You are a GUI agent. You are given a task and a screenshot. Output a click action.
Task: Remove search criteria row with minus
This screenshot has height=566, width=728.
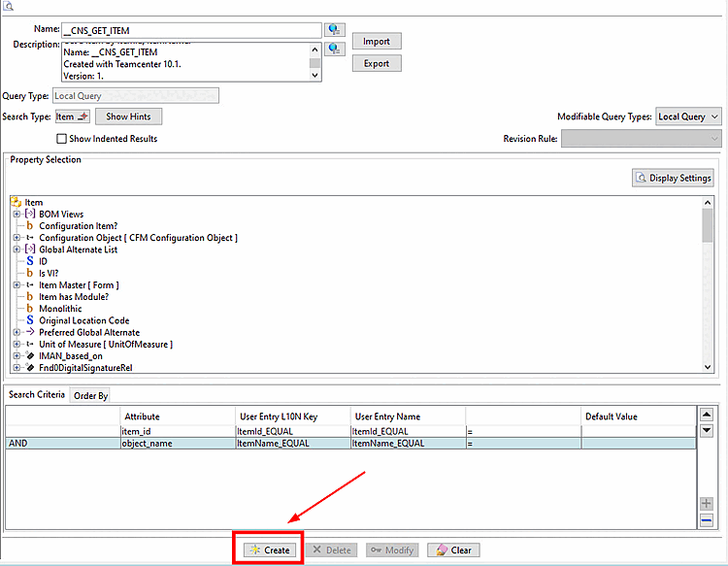pyautogui.click(x=707, y=520)
